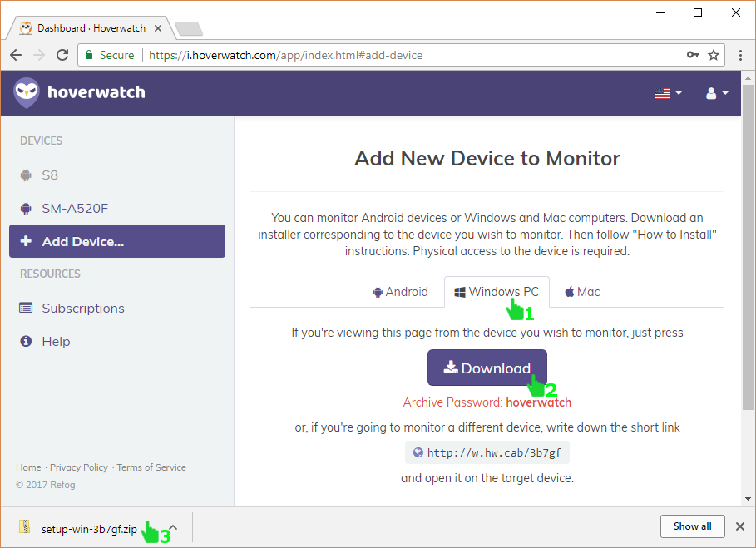Open the Help page

[56, 341]
